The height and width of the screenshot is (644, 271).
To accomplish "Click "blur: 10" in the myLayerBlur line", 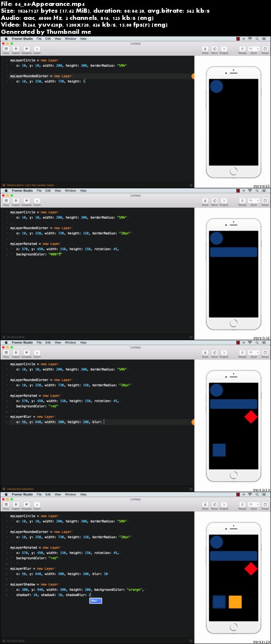I will (x=101, y=574).
